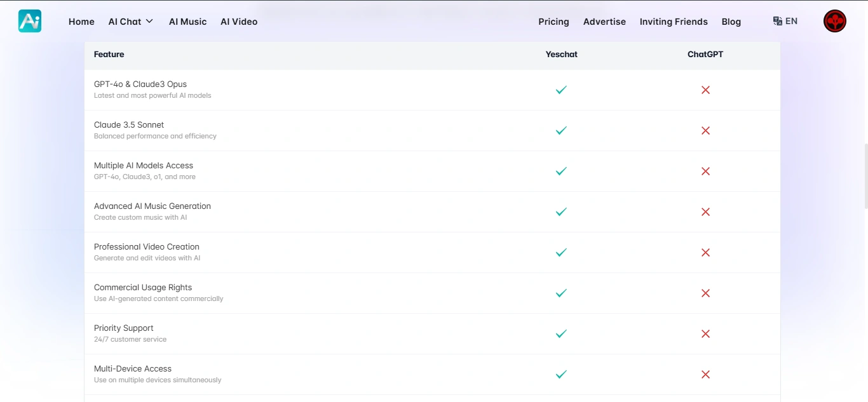Screen dimensions: 868x402
Task: Go to the Home page
Action: point(81,22)
